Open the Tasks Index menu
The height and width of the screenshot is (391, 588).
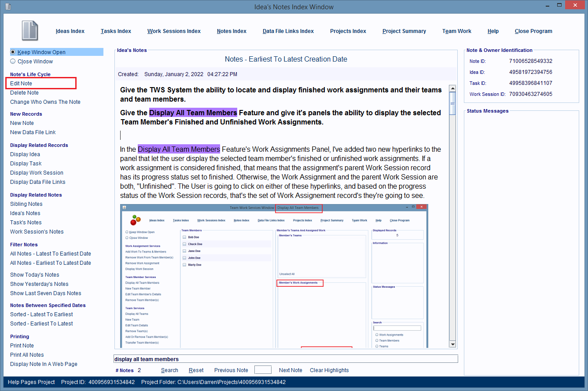coord(116,31)
